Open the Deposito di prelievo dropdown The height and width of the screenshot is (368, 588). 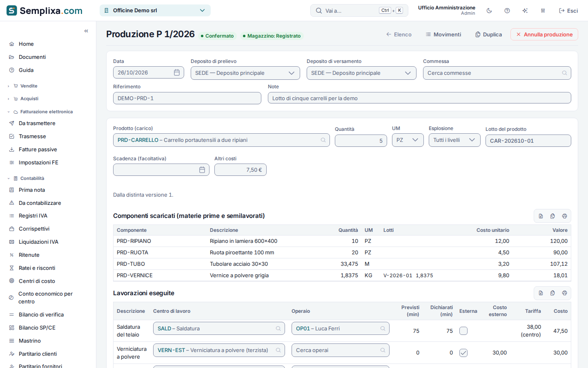point(245,73)
